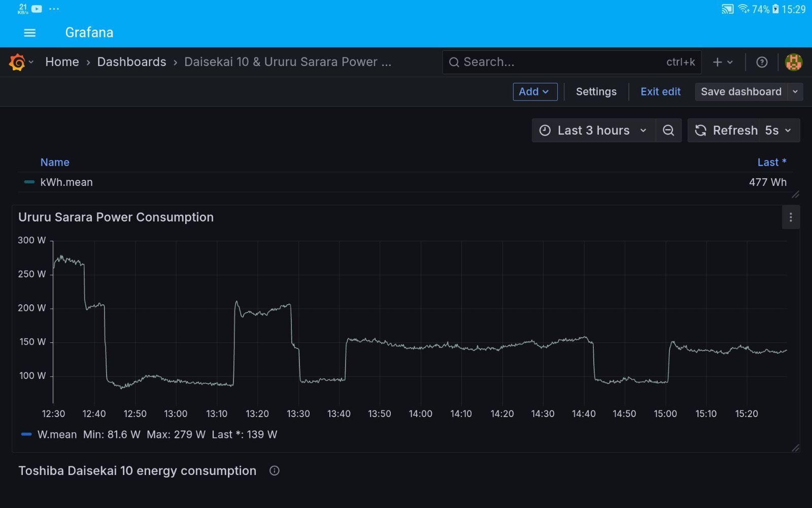The width and height of the screenshot is (812, 508).
Task: Click the 13:30 time axis label
Action: click(x=298, y=414)
